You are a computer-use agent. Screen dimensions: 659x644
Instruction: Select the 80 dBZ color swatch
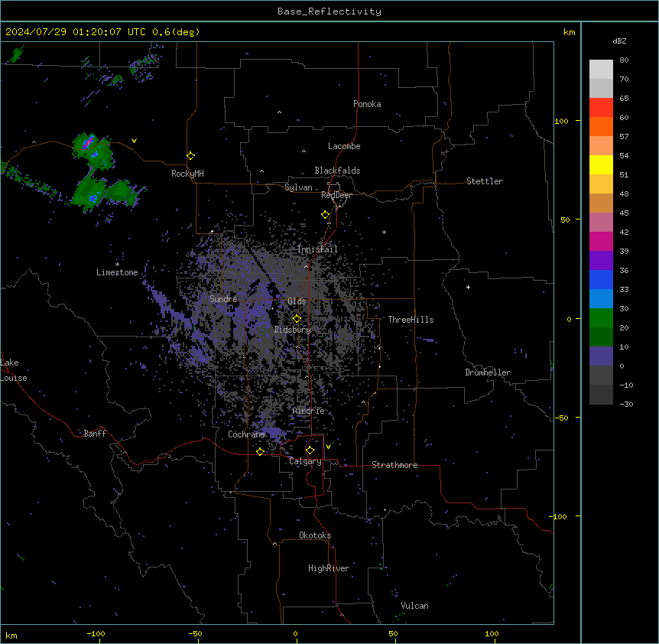[x=601, y=69]
